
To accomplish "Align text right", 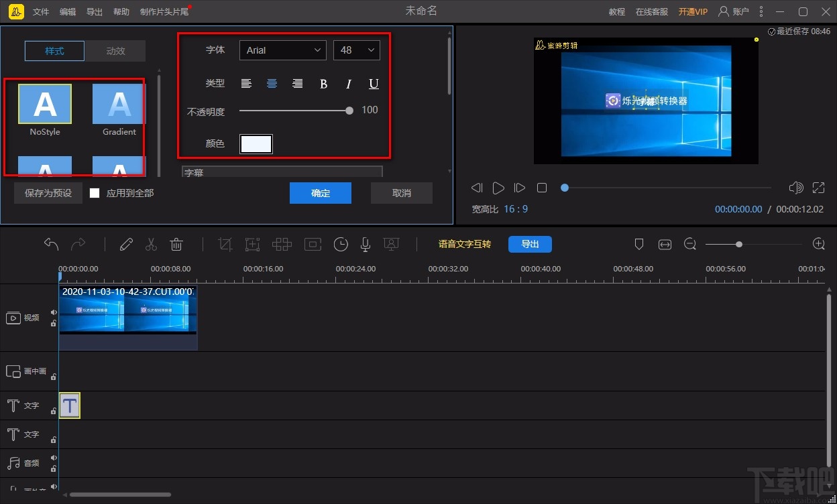I will tap(297, 84).
